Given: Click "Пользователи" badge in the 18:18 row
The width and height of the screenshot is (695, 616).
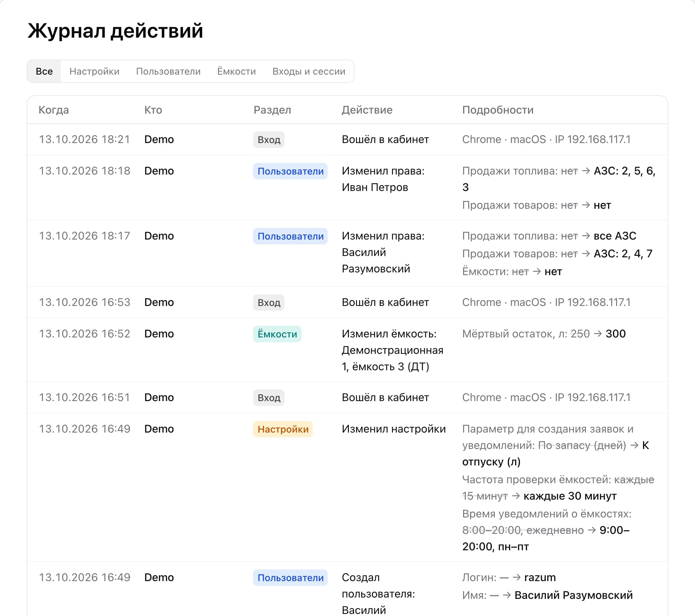Looking at the screenshot, I should [x=290, y=171].
